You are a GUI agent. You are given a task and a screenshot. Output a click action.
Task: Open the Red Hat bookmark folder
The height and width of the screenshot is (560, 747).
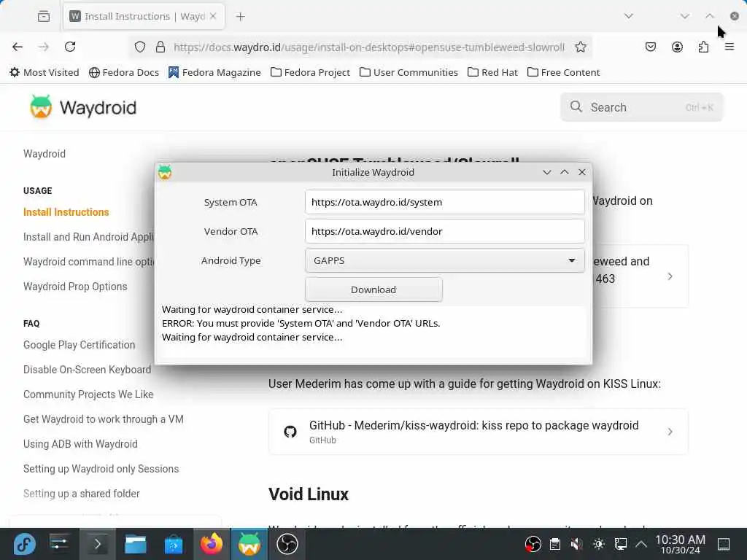(x=492, y=72)
